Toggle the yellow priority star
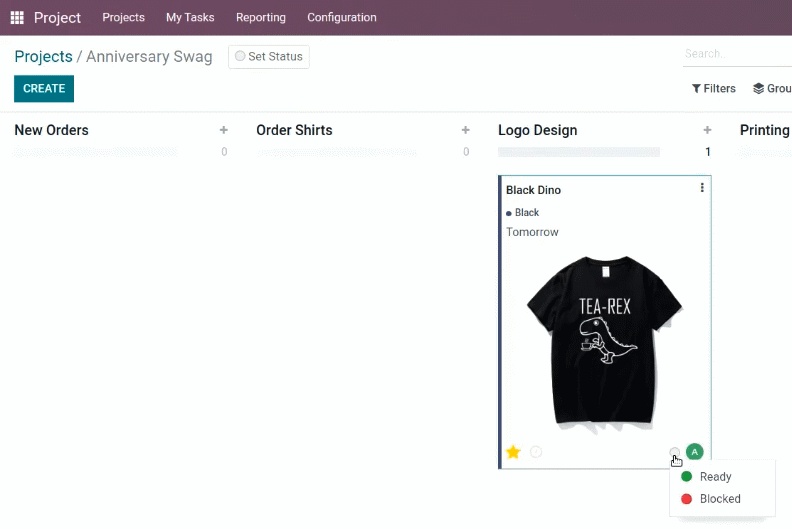The width and height of the screenshot is (792, 529). [513, 452]
